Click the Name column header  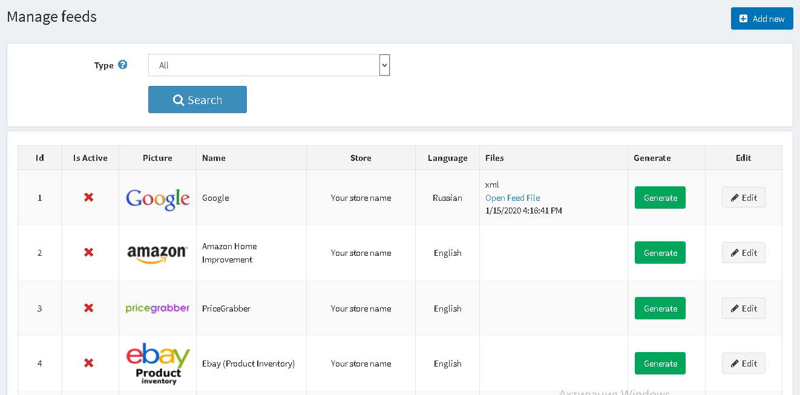[x=251, y=158]
